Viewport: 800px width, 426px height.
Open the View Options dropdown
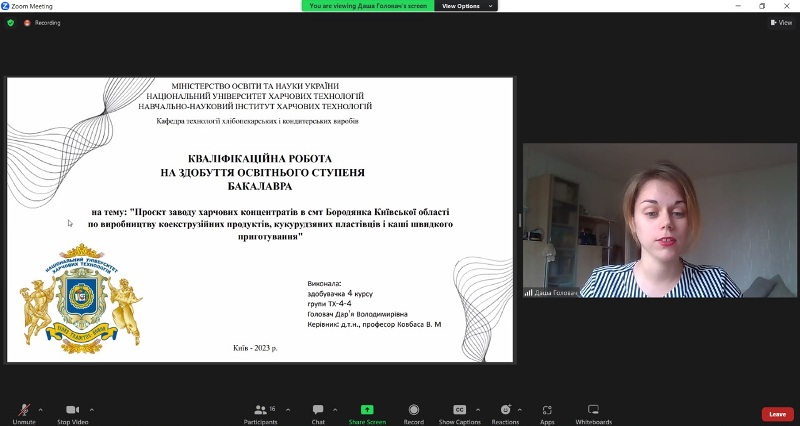[466, 6]
